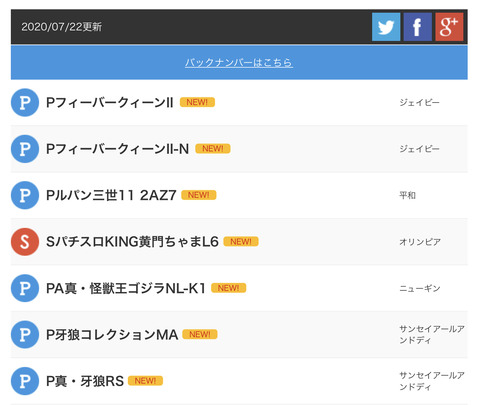Click the オリンピア maker label
The image size is (480, 405).
tap(420, 242)
